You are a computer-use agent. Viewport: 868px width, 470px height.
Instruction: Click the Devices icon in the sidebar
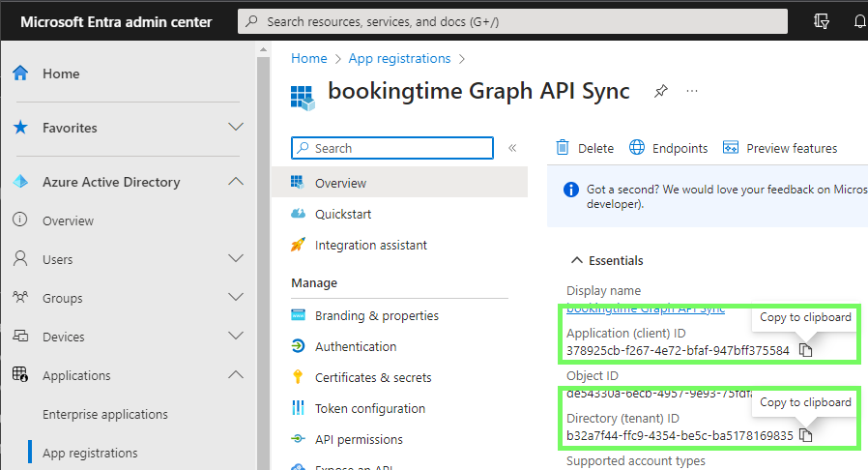[20, 336]
